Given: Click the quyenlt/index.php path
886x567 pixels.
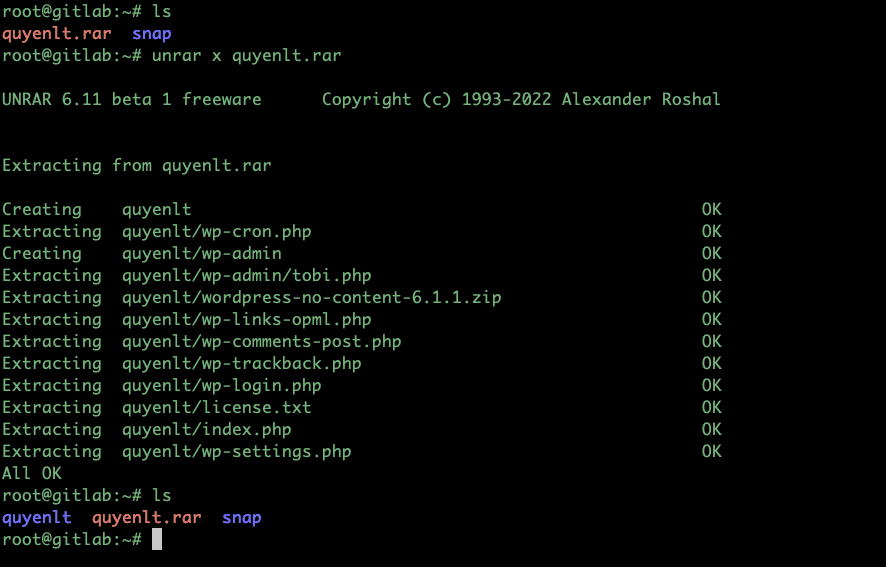Looking at the screenshot, I should [x=206, y=430].
